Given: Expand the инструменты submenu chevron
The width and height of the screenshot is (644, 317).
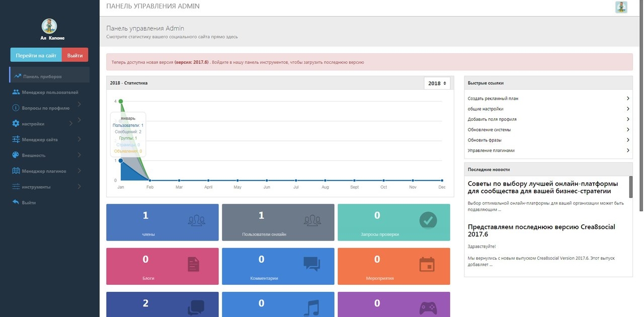Looking at the screenshot, I should coord(79,187).
